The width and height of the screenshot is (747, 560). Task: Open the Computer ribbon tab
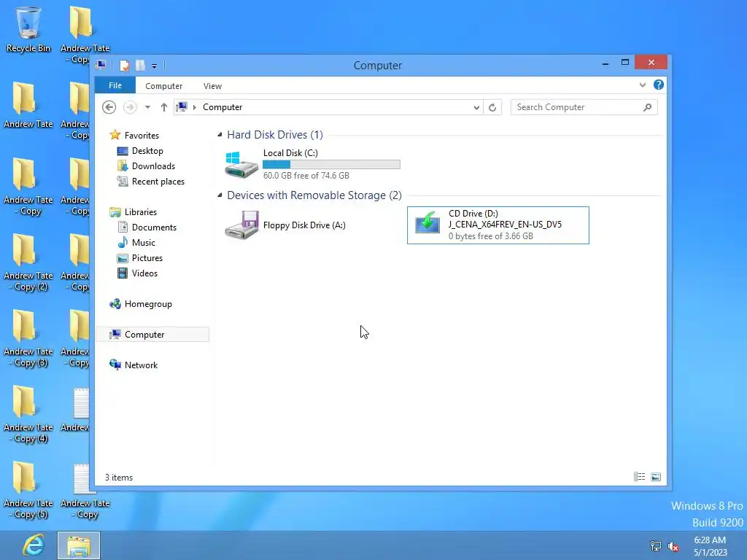[164, 86]
